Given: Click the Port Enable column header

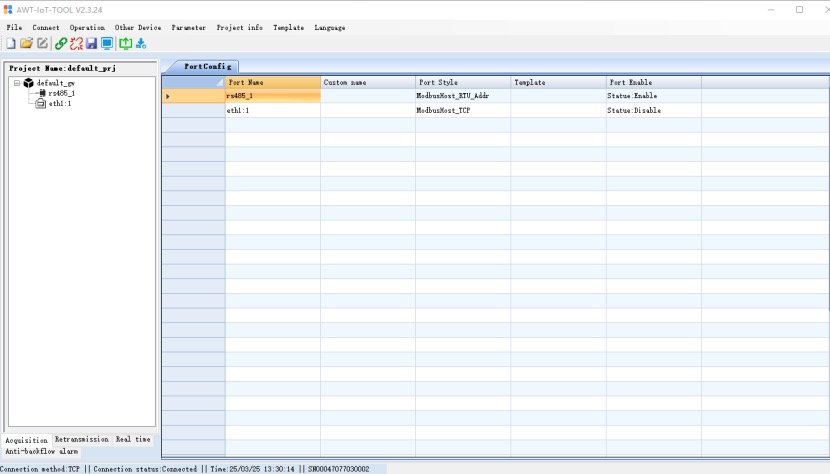Looking at the screenshot, I should coord(654,82).
